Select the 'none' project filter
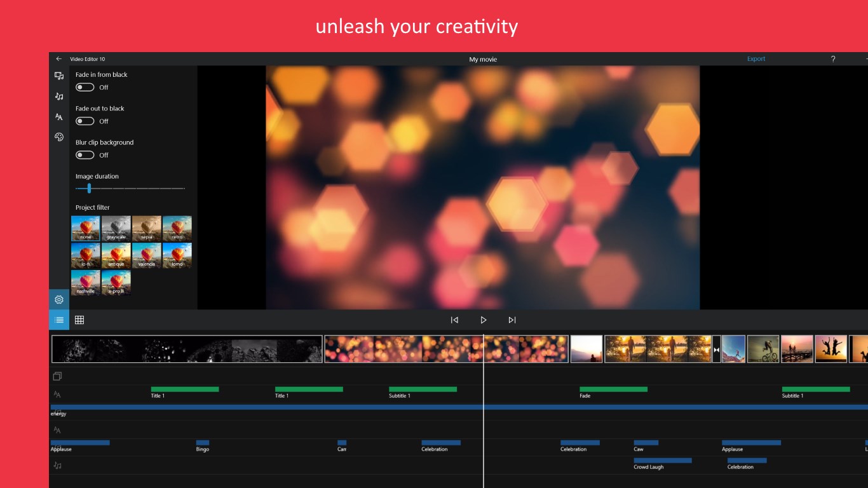Viewport: 868px width, 488px height. pyautogui.click(x=86, y=228)
